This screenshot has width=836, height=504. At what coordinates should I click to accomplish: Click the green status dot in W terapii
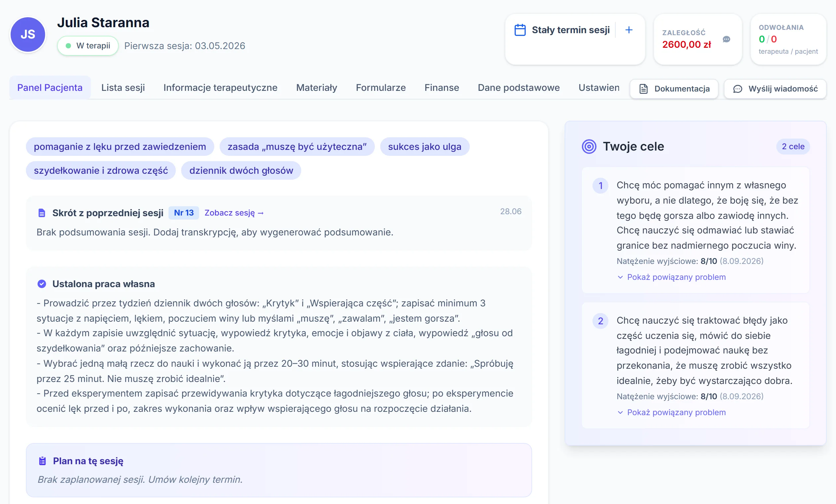click(68, 46)
